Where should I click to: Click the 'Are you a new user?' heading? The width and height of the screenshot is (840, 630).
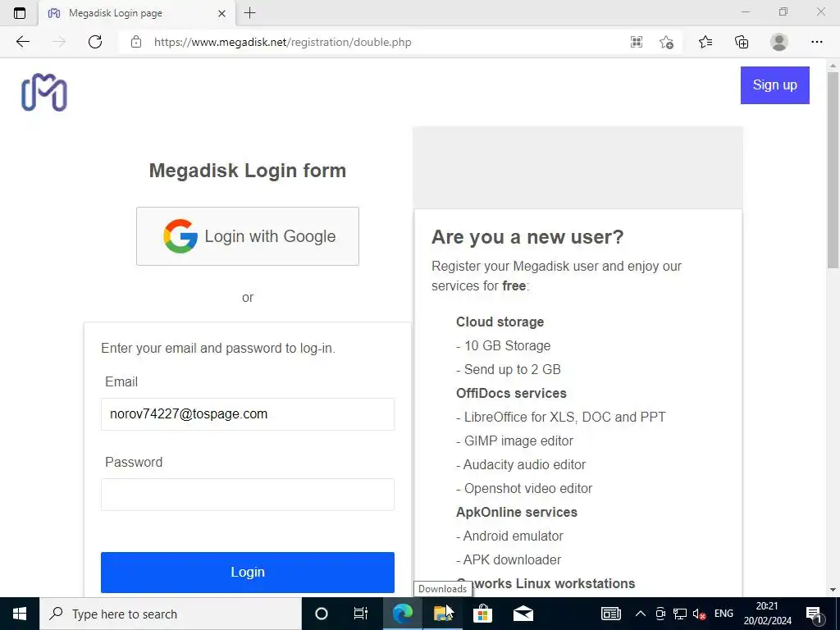(x=527, y=237)
